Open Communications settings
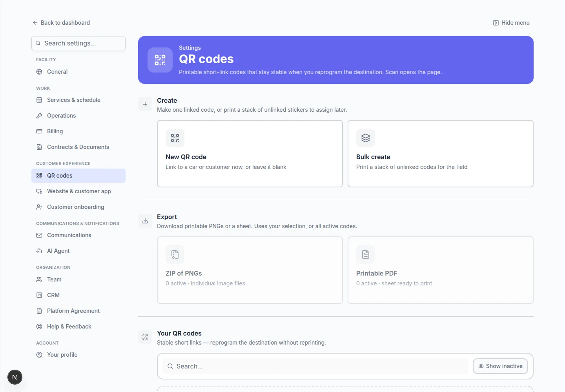The height and width of the screenshot is (392, 565). tap(78, 235)
